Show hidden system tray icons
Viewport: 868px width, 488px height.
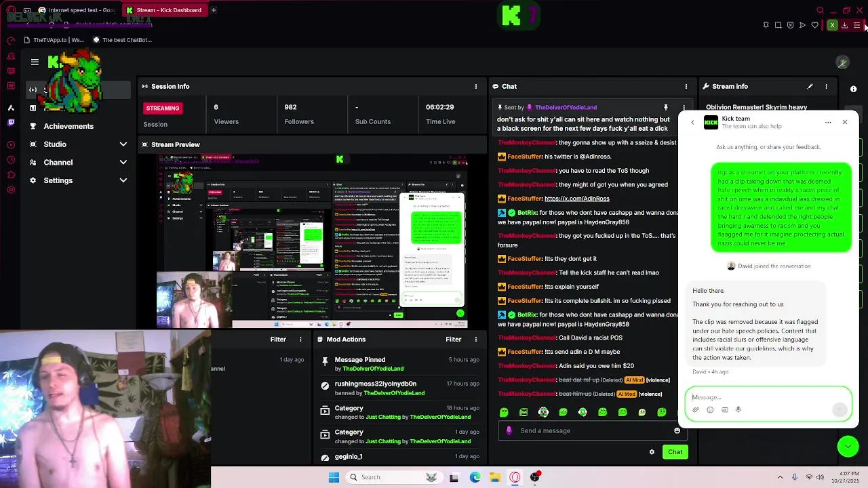[x=780, y=477]
